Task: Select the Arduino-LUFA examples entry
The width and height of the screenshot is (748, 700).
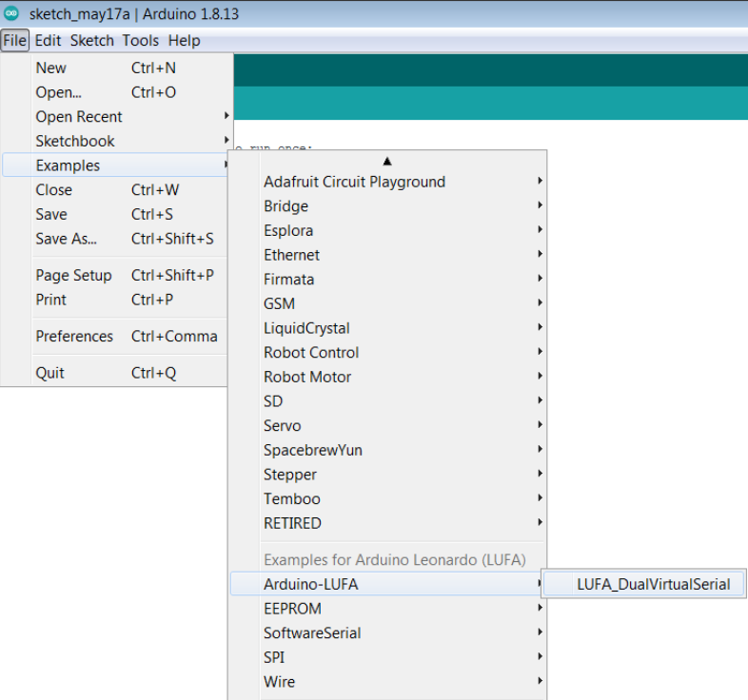Action: (387, 584)
